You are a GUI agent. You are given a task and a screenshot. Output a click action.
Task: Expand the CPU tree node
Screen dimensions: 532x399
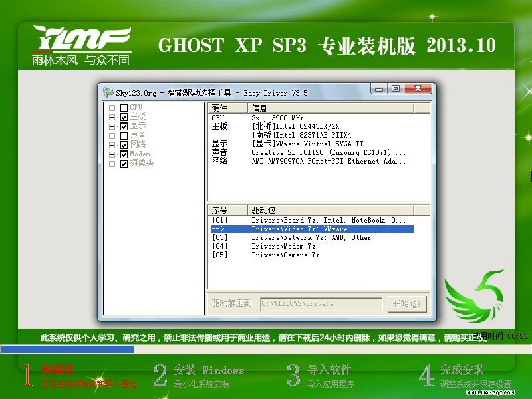pos(112,108)
